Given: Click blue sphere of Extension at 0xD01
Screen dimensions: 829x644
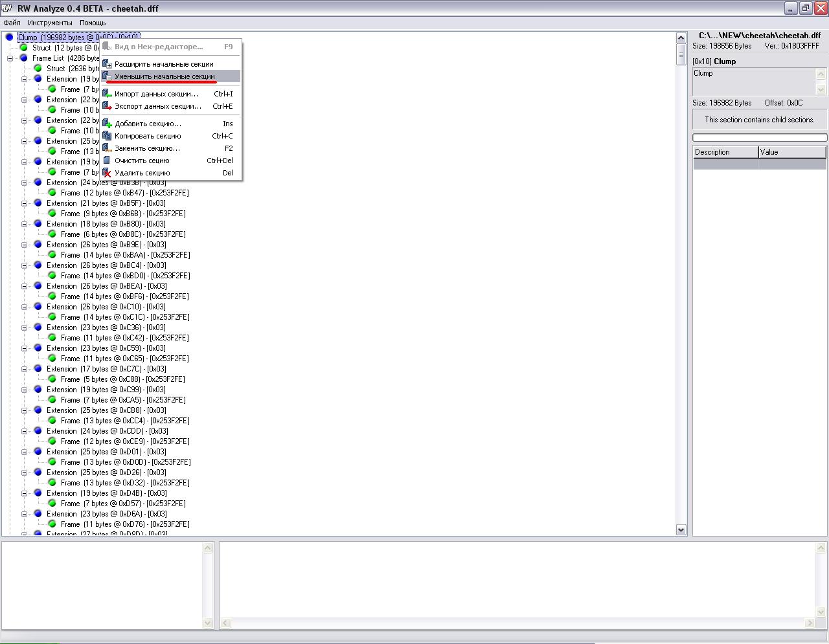Looking at the screenshot, I should 38,452.
